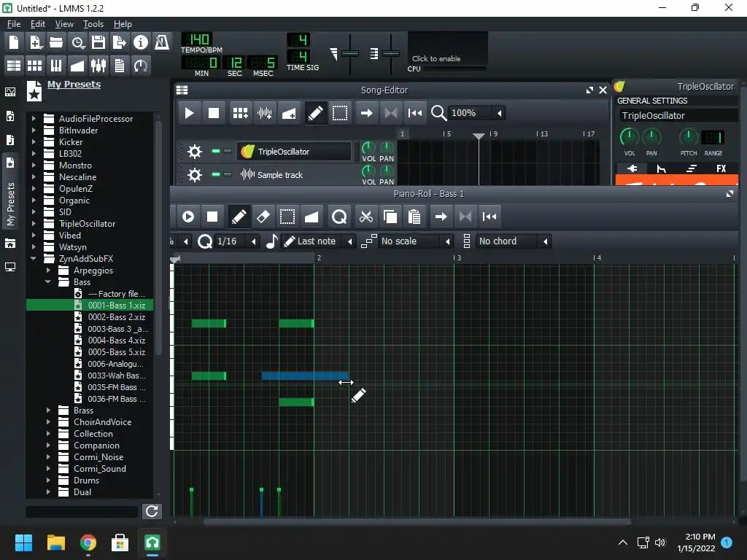
Task: Click the Quantize button in Piano-Roll
Action: click(339, 217)
